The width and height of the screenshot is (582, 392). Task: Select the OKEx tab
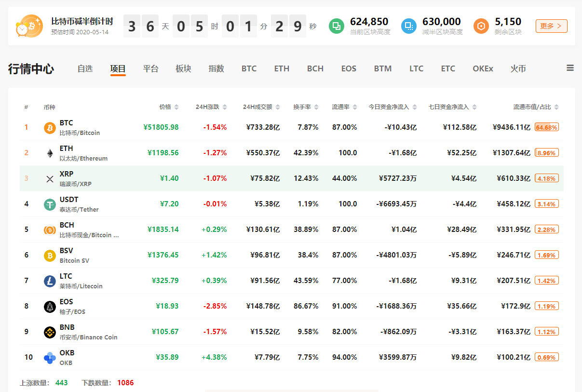click(x=483, y=68)
